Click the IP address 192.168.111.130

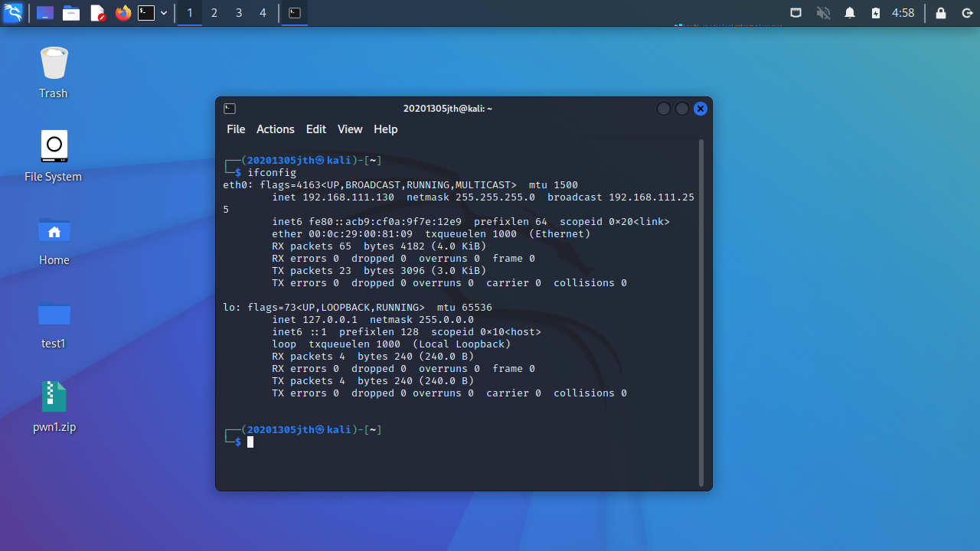348,197
